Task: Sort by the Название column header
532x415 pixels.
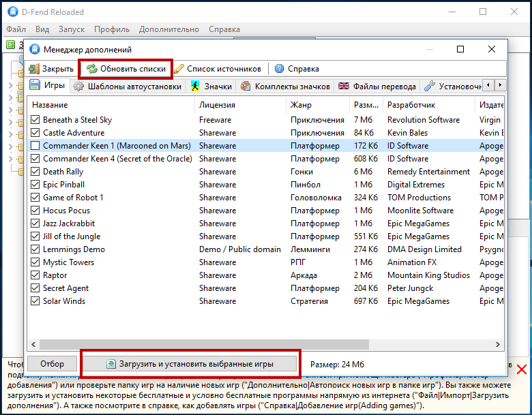Action: [111, 105]
